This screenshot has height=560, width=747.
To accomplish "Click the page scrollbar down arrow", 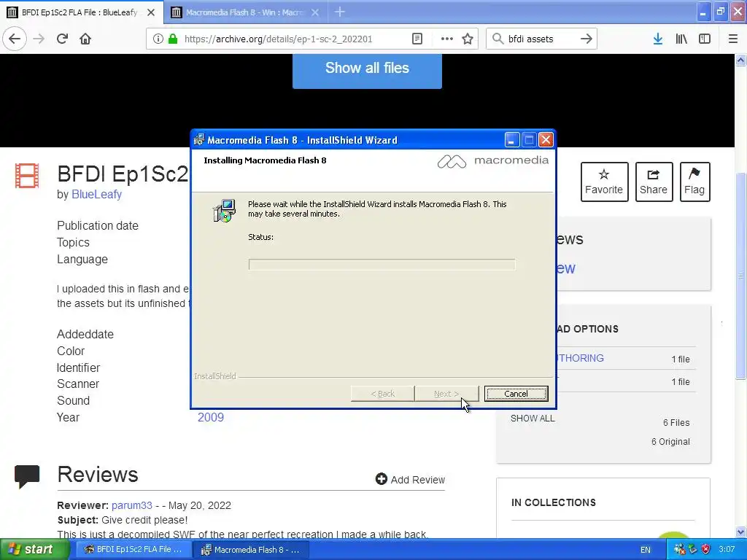I will click(x=740, y=532).
